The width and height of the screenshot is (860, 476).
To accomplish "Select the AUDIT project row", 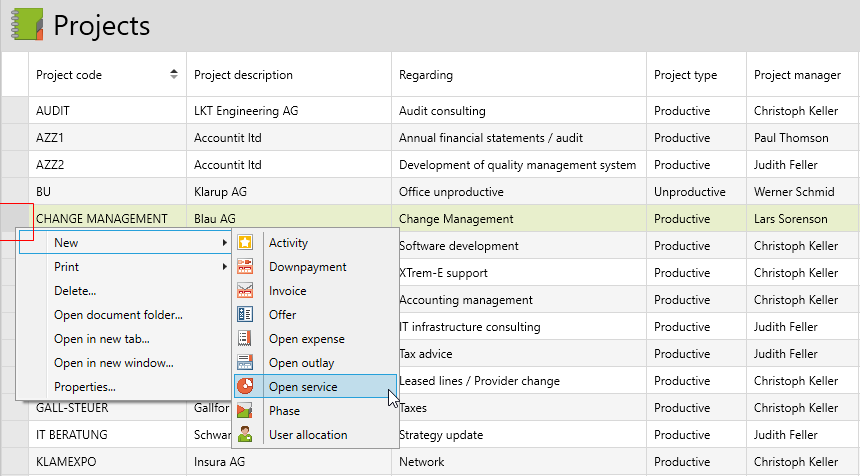I will [x=53, y=111].
